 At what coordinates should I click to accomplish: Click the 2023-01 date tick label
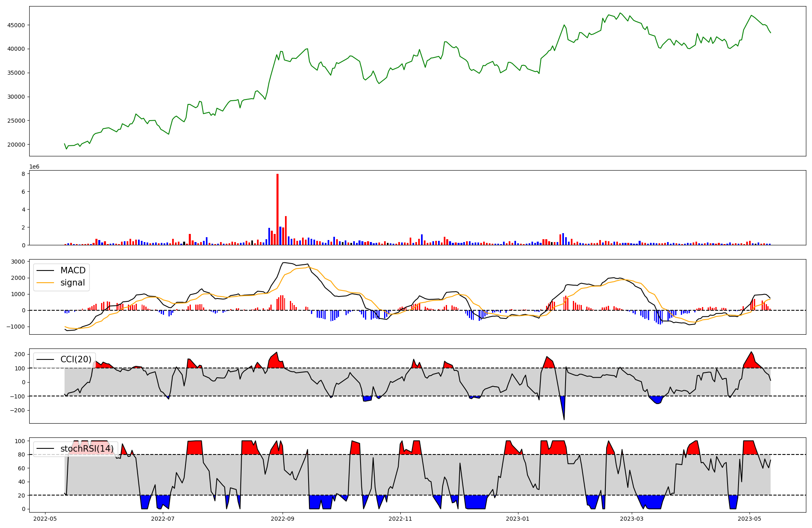click(x=518, y=519)
